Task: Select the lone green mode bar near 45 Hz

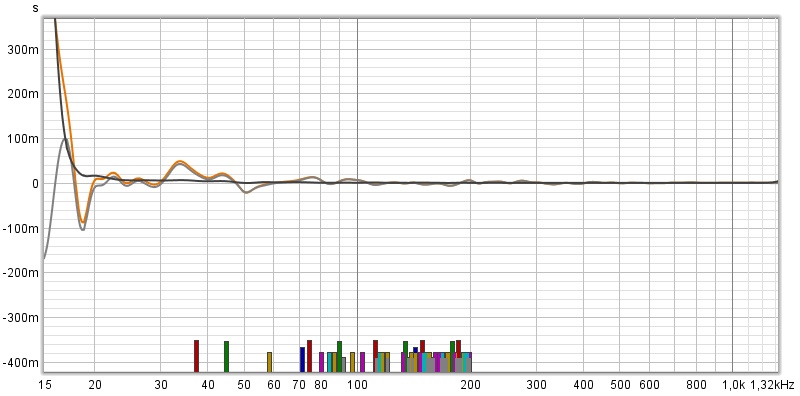Action: coord(227,357)
